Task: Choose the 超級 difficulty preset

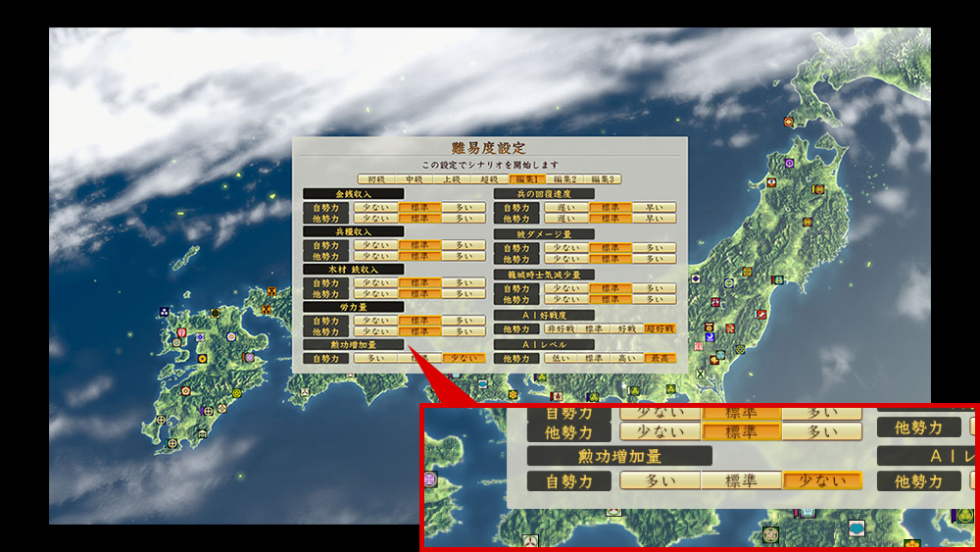Action: pos(488,179)
